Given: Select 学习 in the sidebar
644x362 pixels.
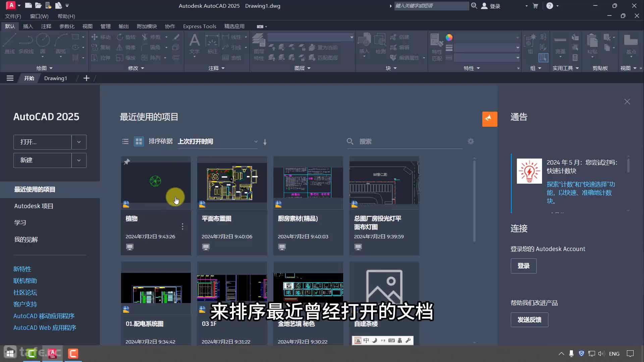Looking at the screenshot, I should 20,223.
